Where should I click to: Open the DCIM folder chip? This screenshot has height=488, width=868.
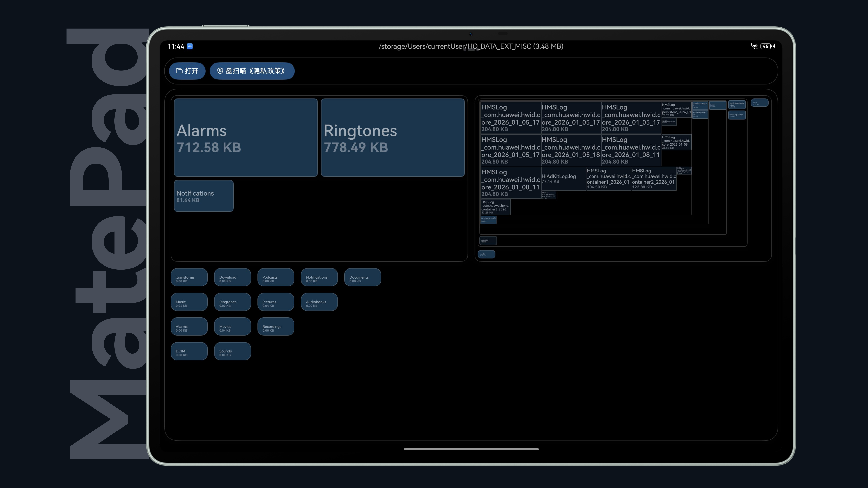click(189, 351)
